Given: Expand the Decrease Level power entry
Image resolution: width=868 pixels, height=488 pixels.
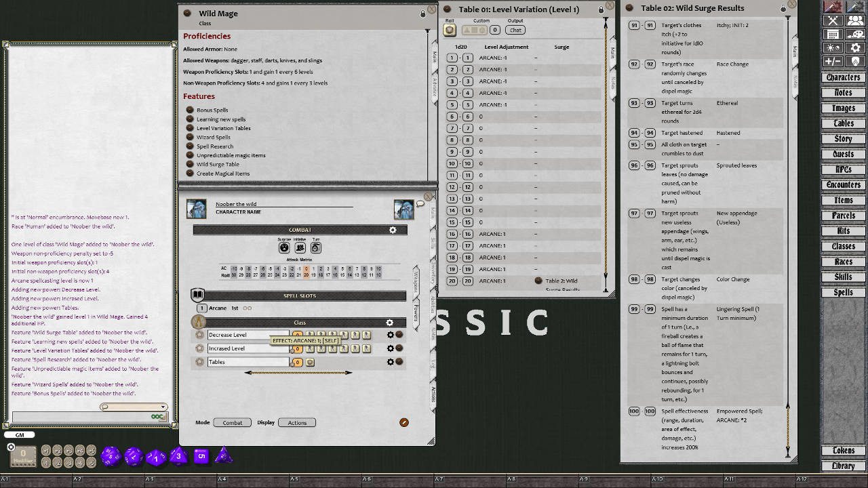Looking at the screenshot, I should point(199,334).
